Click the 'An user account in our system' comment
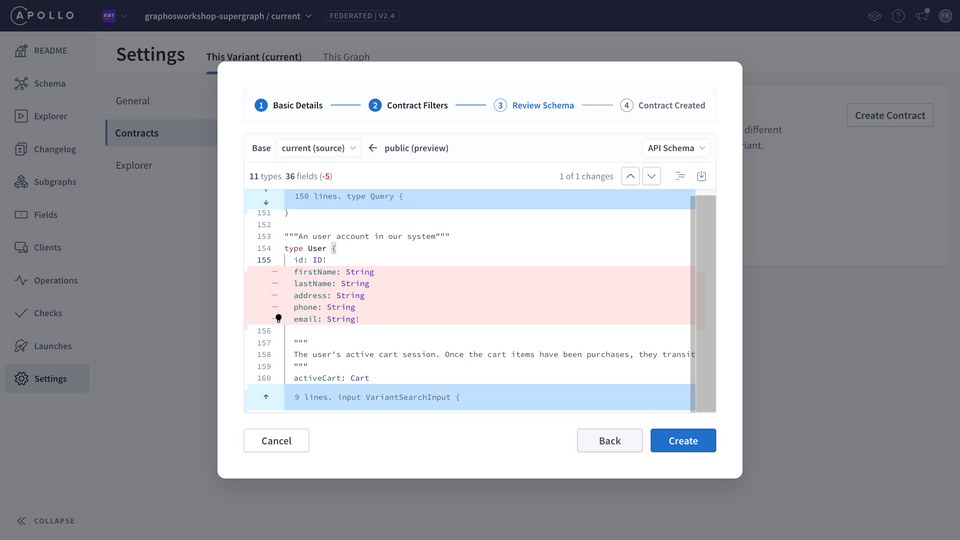 click(367, 236)
